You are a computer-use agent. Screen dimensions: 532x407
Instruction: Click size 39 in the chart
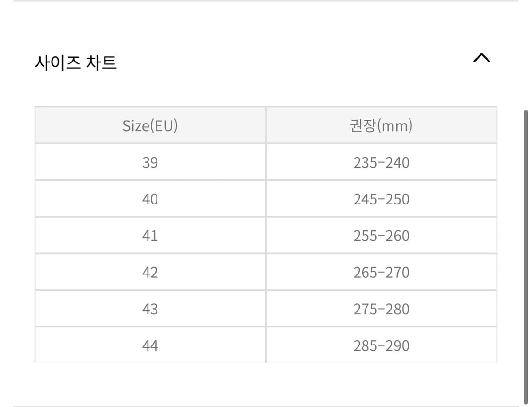(x=150, y=162)
